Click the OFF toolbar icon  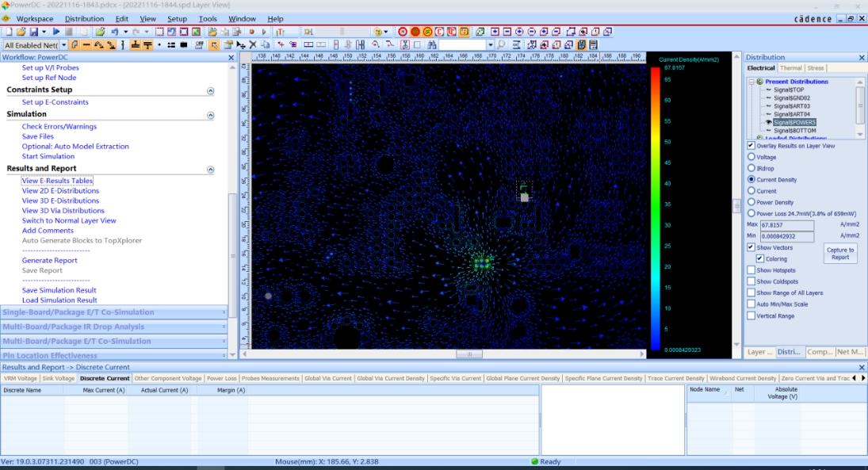click(199, 45)
